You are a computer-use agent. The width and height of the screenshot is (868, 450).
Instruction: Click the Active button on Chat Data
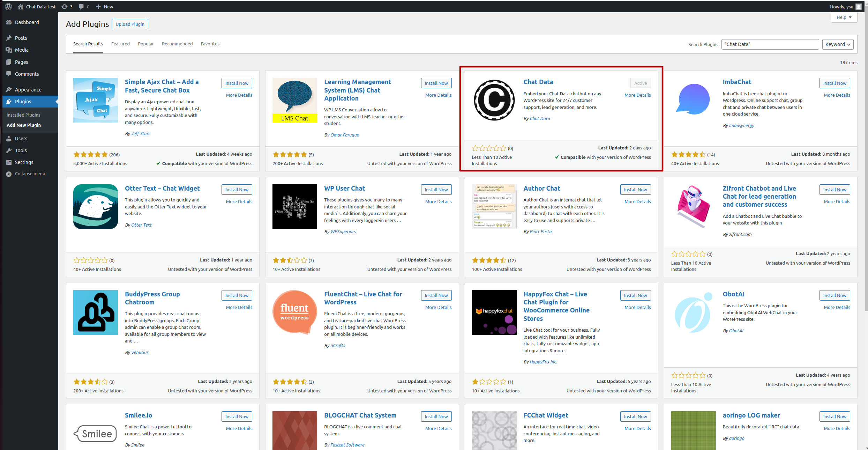[x=641, y=83]
